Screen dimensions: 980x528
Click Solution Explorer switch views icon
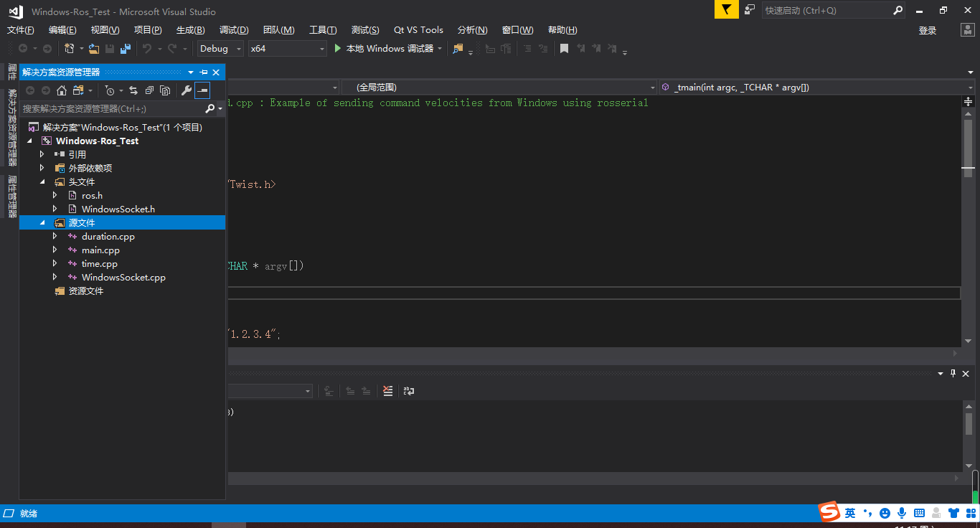click(79, 90)
